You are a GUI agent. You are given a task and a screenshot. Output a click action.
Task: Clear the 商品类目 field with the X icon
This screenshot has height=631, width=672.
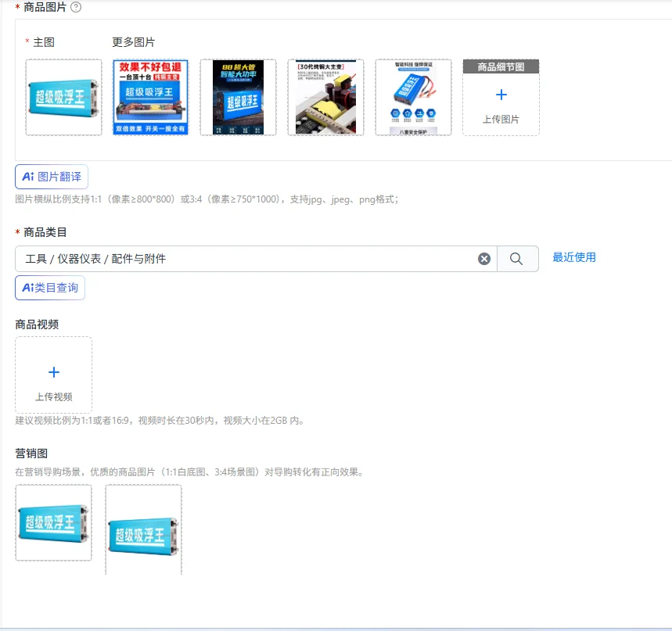tap(484, 259)
